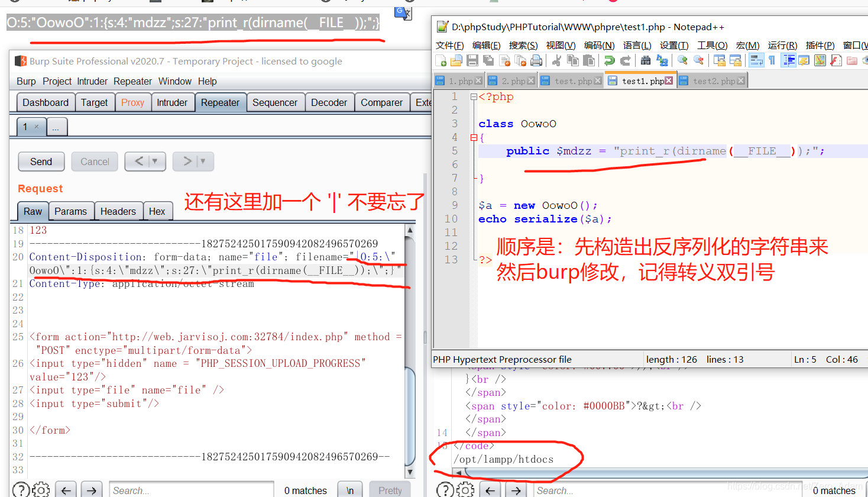Click the User defined language icon
The width and height of the screenshot is (868, 497).
(804, 60)
